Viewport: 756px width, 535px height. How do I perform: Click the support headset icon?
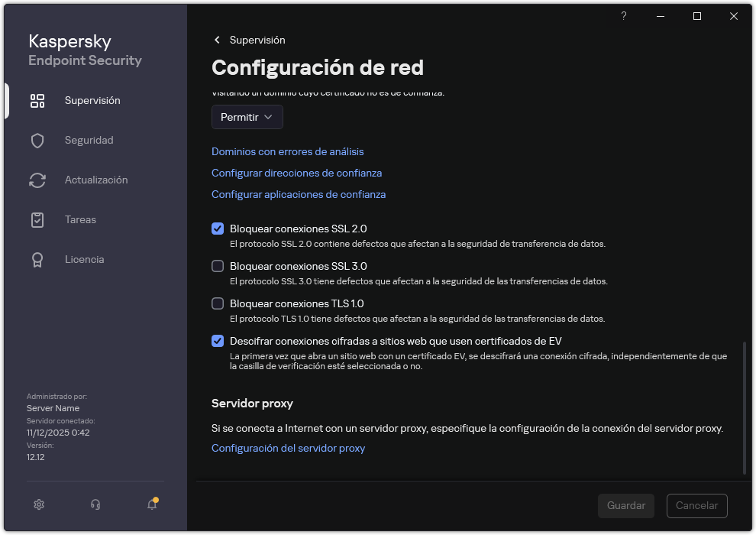coord(94,504)
